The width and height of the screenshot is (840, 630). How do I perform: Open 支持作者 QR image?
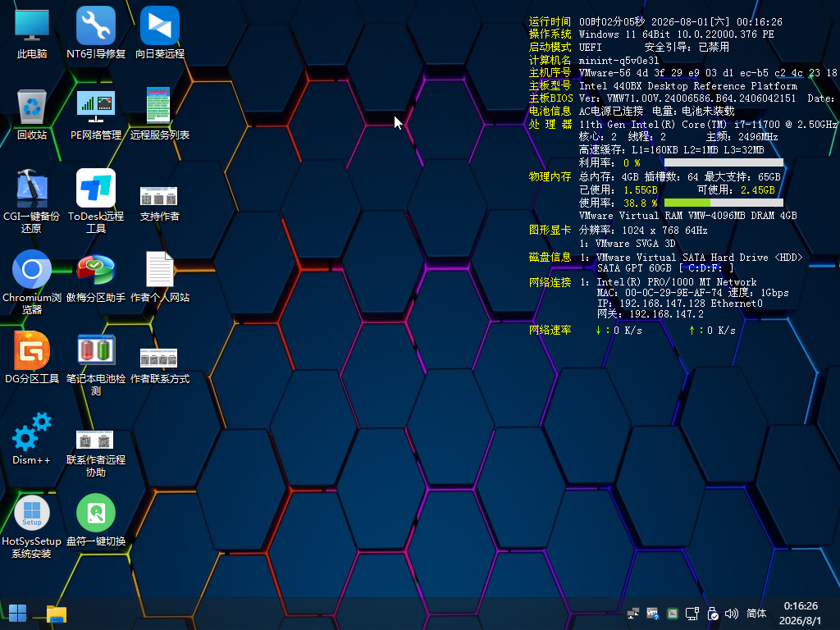[160, 203]
